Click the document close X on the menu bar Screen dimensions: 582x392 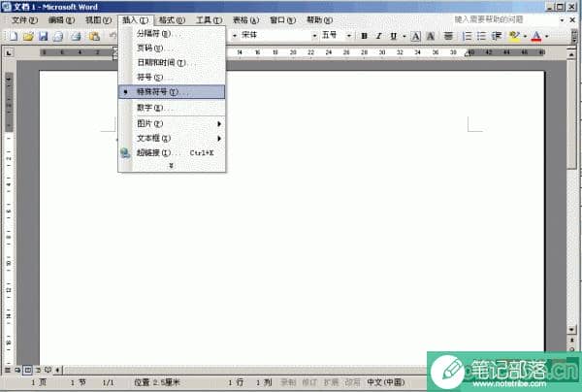[572, 20]
